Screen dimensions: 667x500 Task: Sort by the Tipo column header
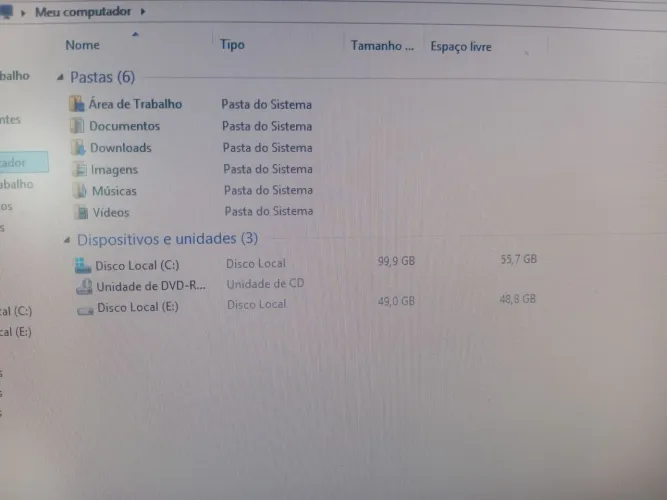(232, 44)
